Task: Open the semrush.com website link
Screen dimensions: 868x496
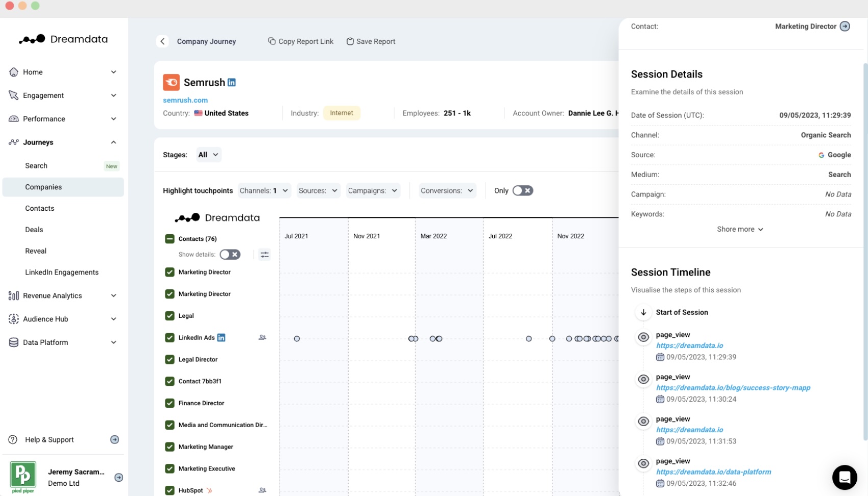Action: click(x=185, y=100)
